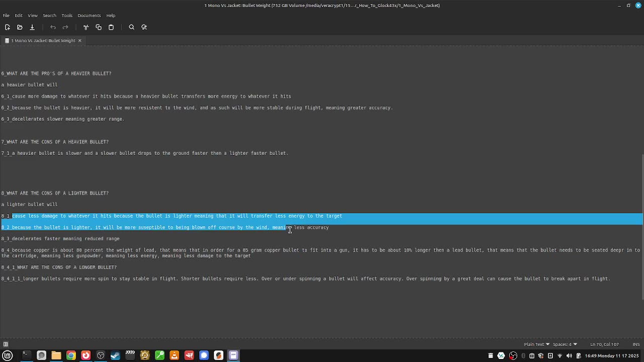644x362 pixels.
Task: Click the OBS recording tray icon
Action: pos(513,355)
